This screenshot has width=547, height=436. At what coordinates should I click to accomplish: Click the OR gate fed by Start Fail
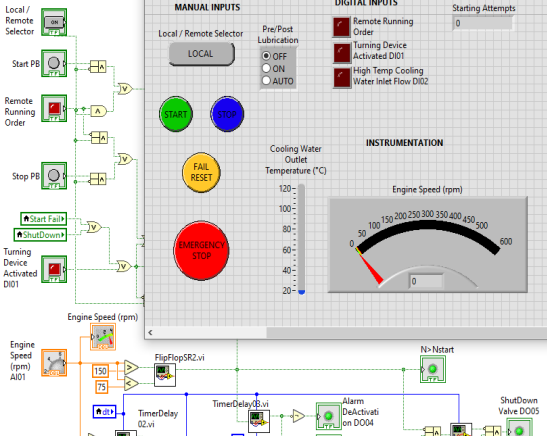(x=94, y=227)
